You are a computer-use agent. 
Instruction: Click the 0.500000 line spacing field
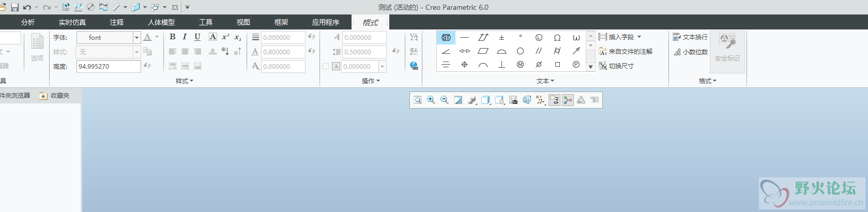click(364, 52)
